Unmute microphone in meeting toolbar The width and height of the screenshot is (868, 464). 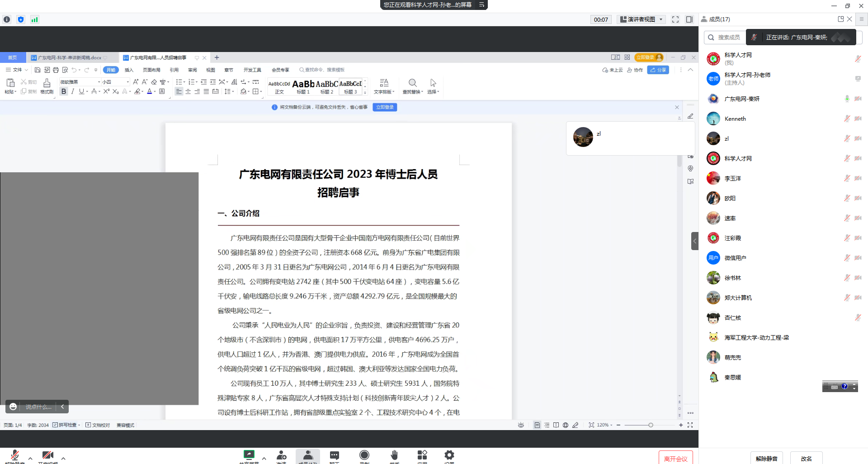pos(15,456)
